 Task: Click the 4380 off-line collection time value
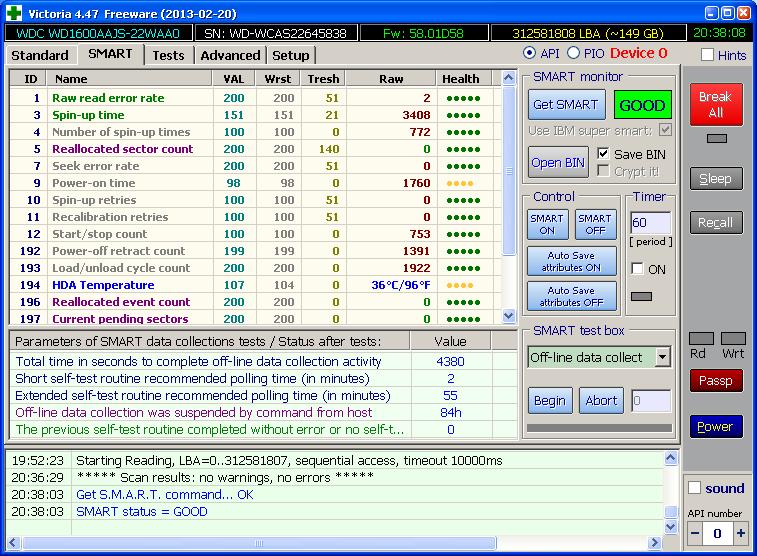coord(450,361)
